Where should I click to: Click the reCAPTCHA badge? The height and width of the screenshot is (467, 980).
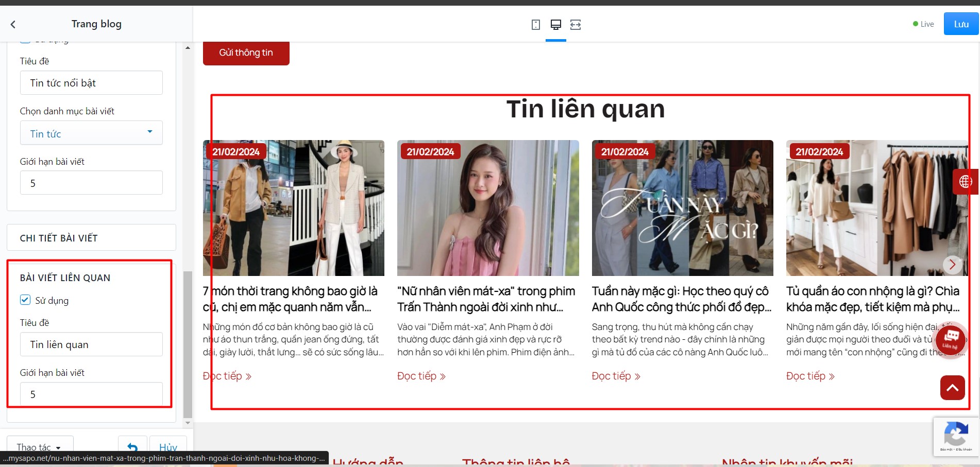(x=956, y=436)
